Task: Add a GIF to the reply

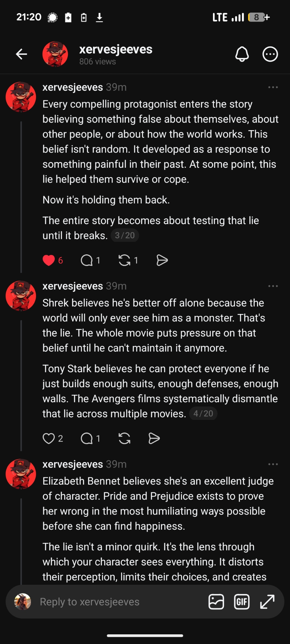Action: 242,602
